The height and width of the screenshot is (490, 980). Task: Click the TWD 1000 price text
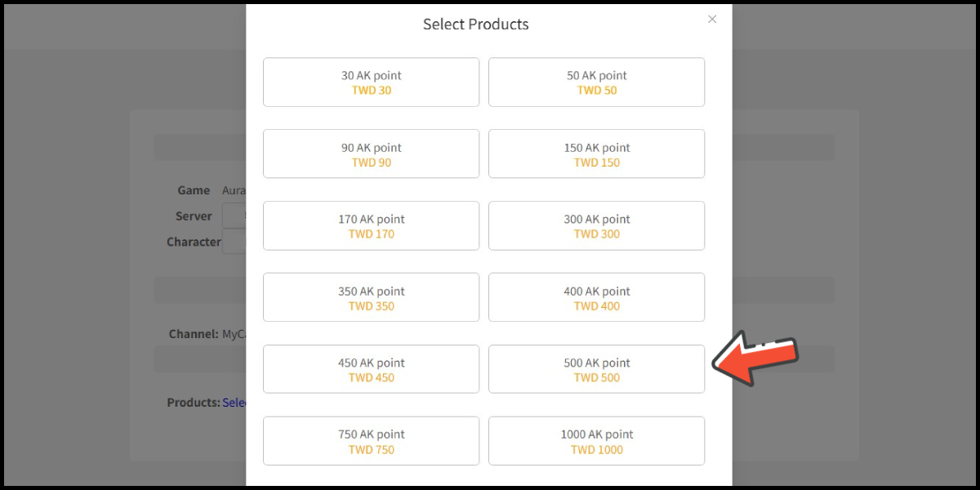click(597, 449)
